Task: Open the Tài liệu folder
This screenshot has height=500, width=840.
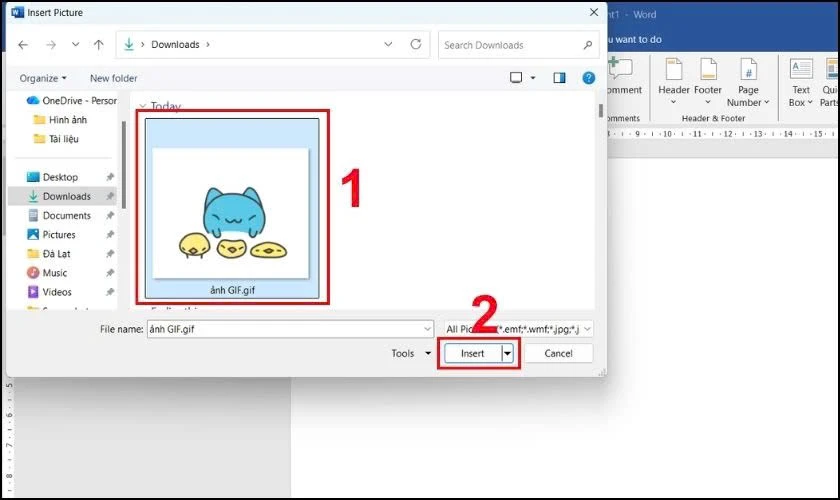Action: pos(56,139)
